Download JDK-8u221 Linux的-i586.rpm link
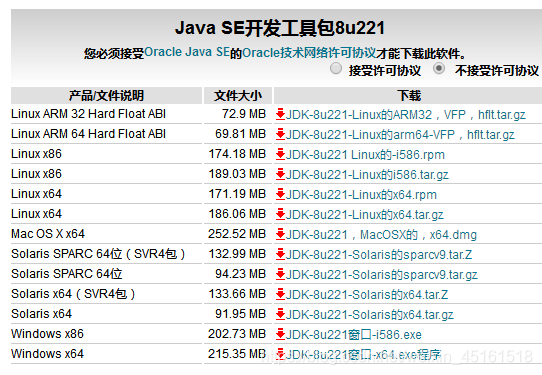542x375 pixels. tap(365, 154)
